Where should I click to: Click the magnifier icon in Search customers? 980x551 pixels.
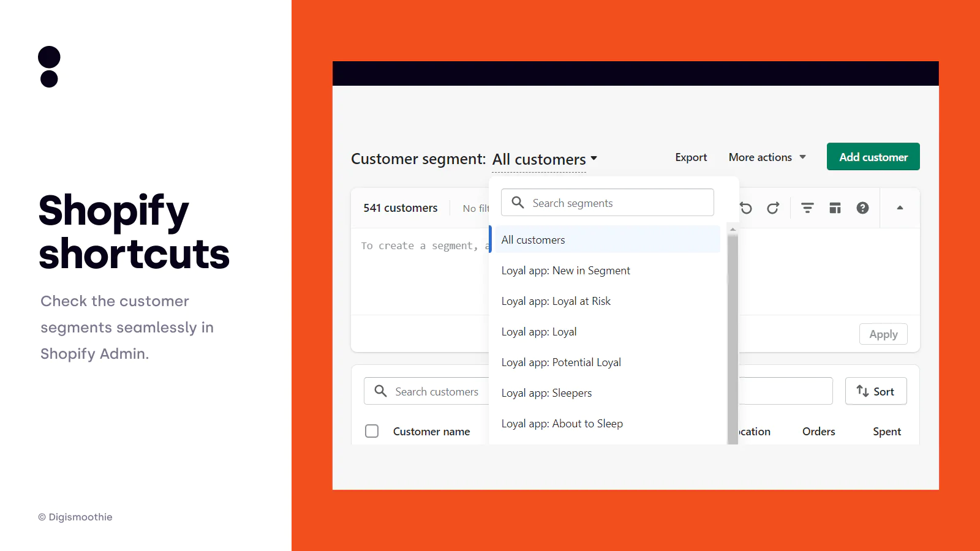[380, 391]
